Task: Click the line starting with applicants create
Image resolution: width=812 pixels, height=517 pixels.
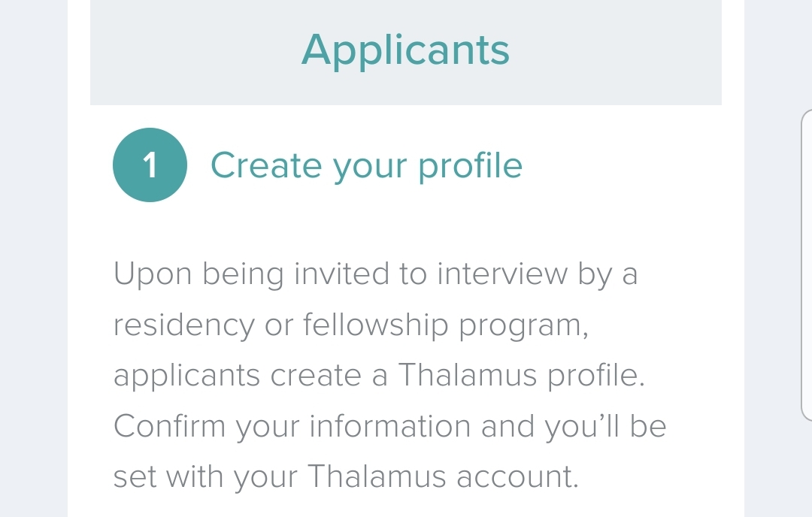Action: [379, 375]
